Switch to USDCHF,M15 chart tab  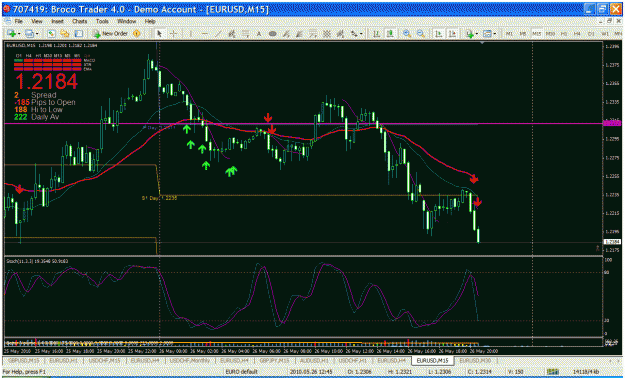(104, 360)
